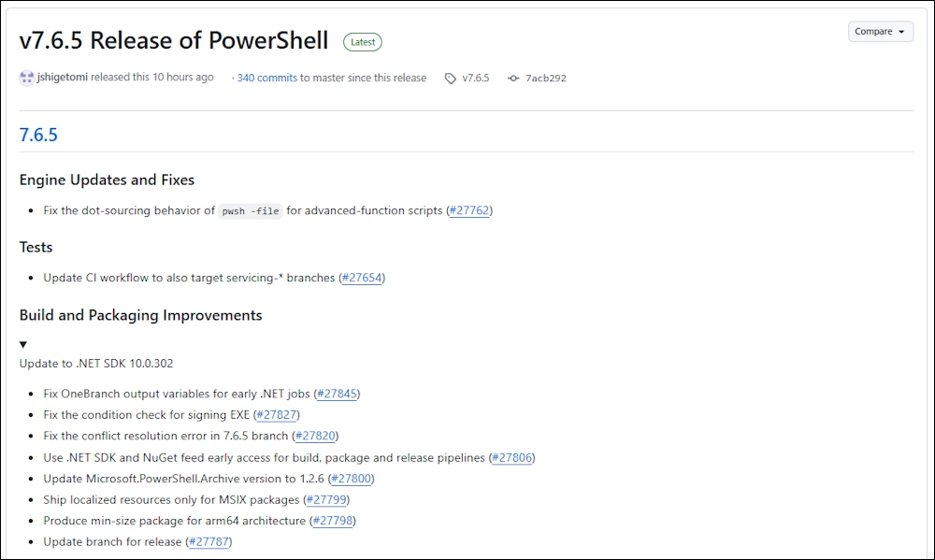
Task: Click the 'Update to .NET SDK 10.0.302' summary
Action: point(96,363)
